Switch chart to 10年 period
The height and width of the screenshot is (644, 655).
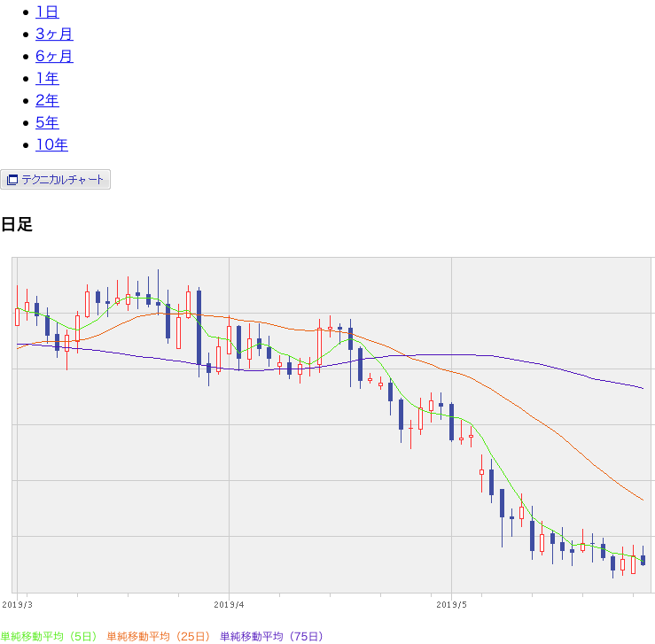pyautogui.click(x=51, y=144)
